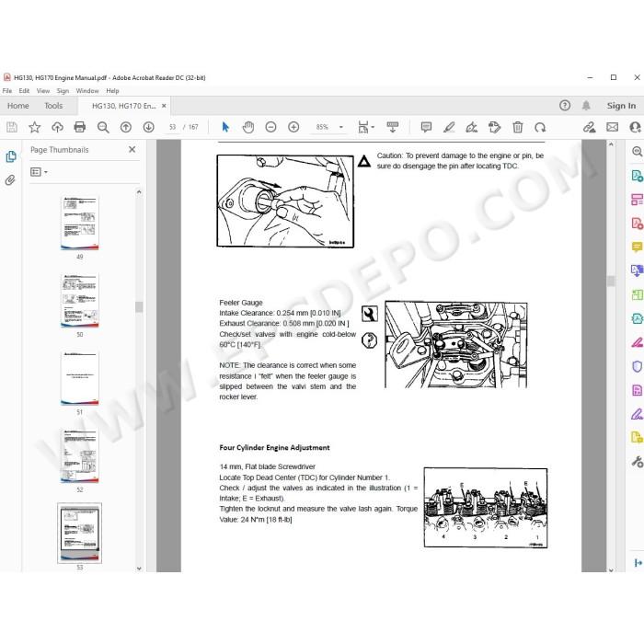Open thumbnails options dropdown menu
This screenshot has height=644, width=644.
click(39, 172)
